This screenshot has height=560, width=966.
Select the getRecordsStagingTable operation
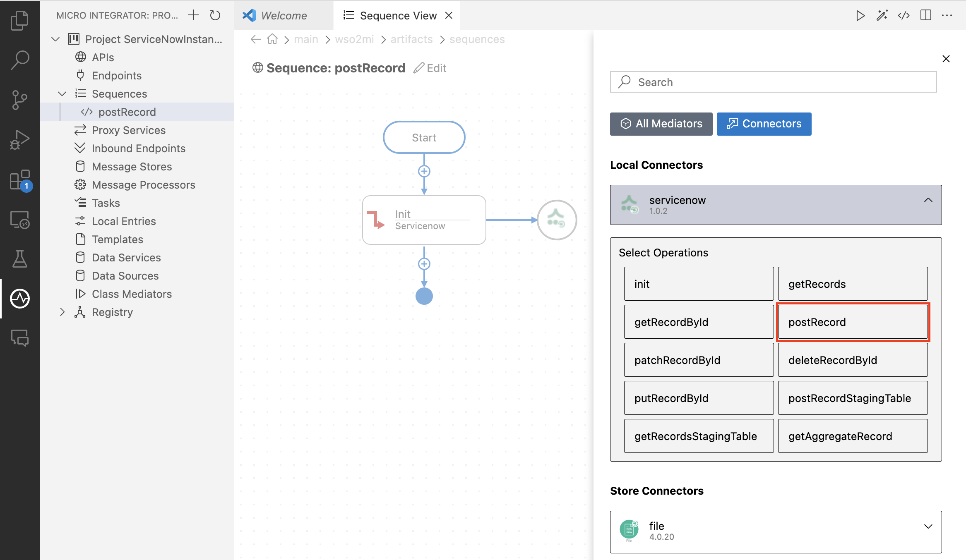click(699, 436)
